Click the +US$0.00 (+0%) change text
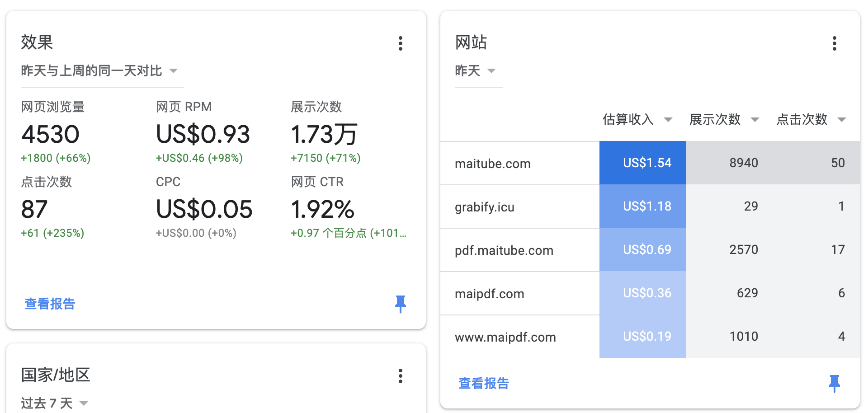 196,233
